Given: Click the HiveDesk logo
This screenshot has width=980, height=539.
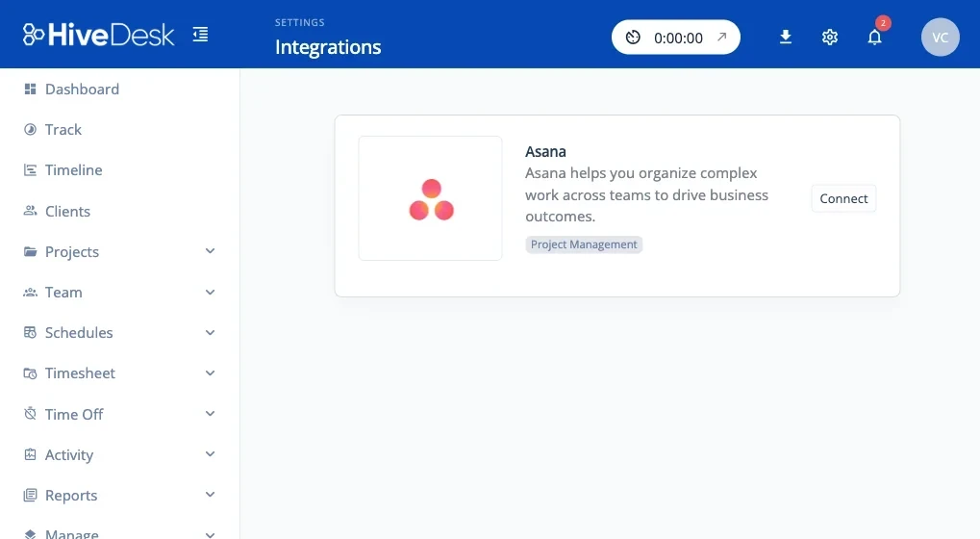Looking at the screenshot, I should 98,35.
